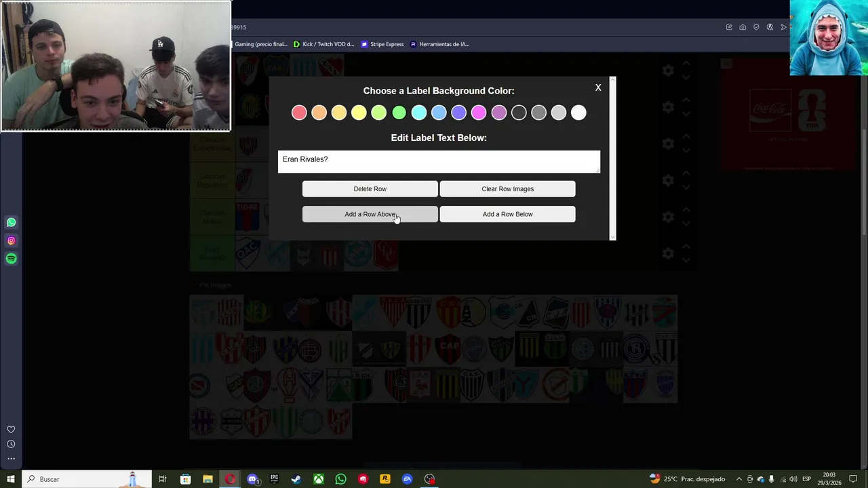The image size is (868, 488).
Task: Pick the bright green label color
Action: (399, 113)
